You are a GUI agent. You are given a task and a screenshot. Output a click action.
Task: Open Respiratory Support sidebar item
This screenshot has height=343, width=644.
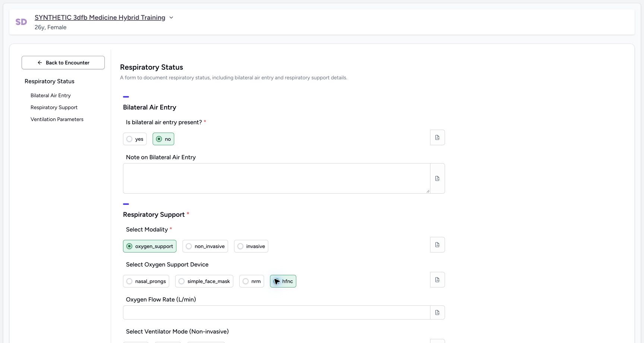54,107
